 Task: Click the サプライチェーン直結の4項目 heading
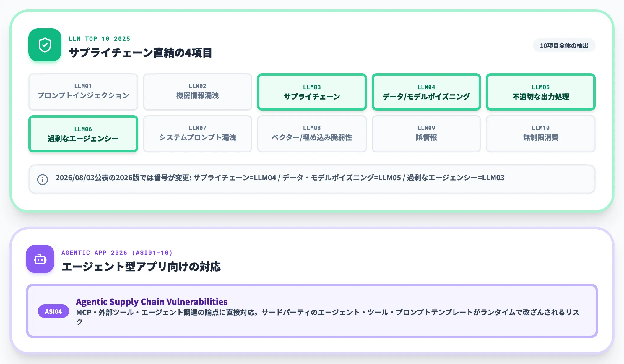140,53
